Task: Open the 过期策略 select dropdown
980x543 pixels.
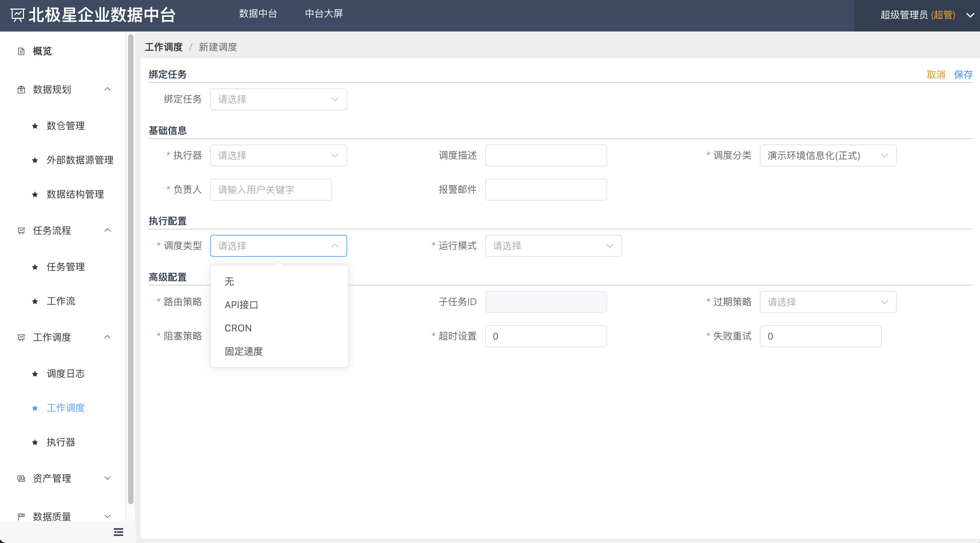Action: pos(828,302)
